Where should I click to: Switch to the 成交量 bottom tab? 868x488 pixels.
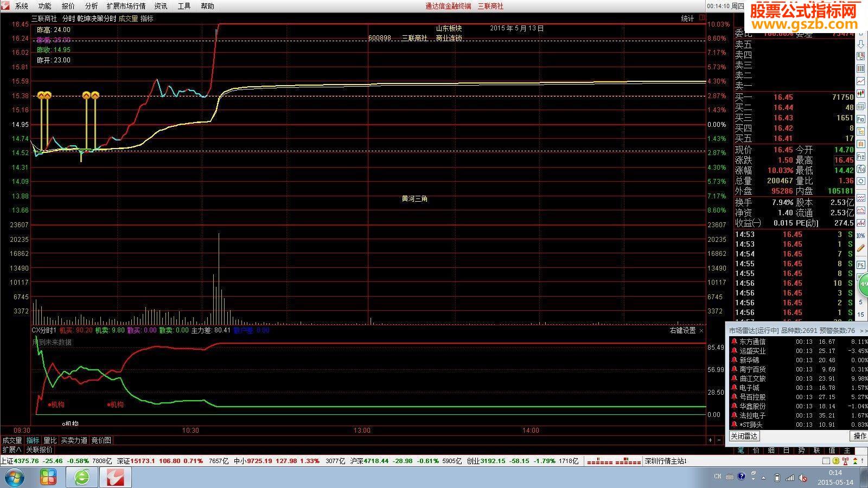pyautogui.click(x=12, y=440)
